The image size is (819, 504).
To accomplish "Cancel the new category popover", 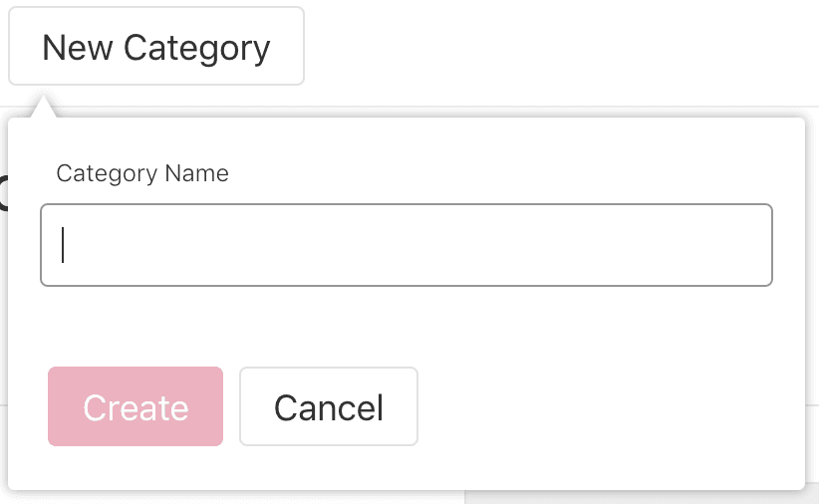I will (x=328, y=406).
